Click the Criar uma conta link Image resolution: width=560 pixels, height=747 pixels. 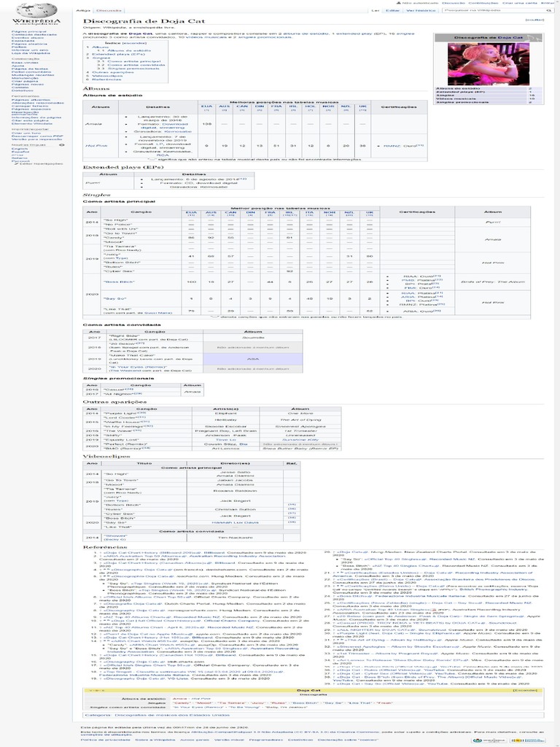click(x=519, y=3)
